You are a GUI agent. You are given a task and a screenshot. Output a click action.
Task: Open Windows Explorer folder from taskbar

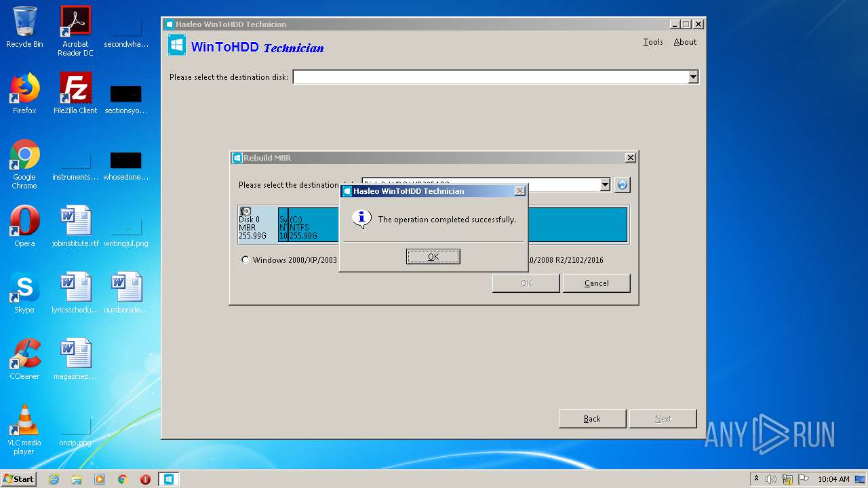pos(77,479)
